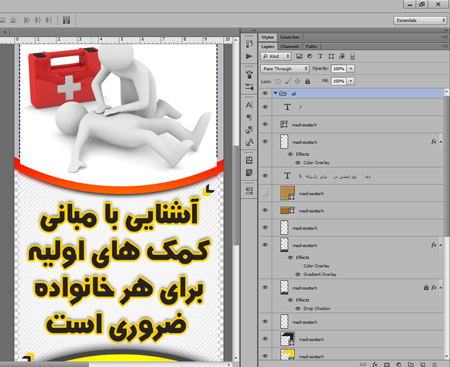Hide the text layer named '7'
Viewport: 450px width, 367px height.
[x=265, y=107]
